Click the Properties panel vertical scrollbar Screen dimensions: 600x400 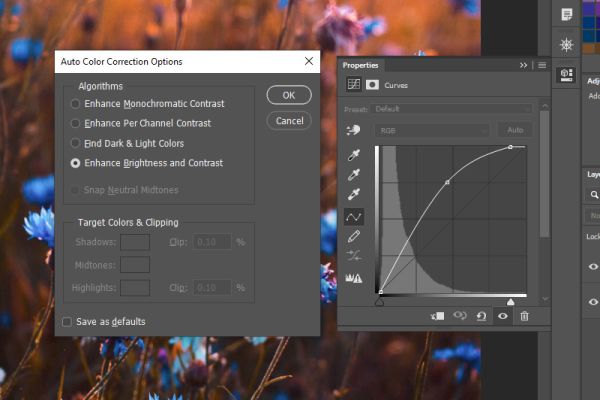tap(545, 173)
